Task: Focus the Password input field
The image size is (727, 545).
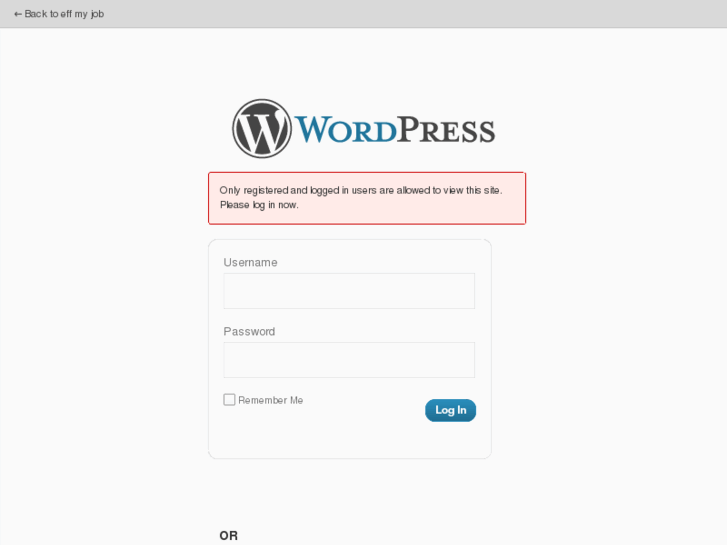Action: coord(349,360)
